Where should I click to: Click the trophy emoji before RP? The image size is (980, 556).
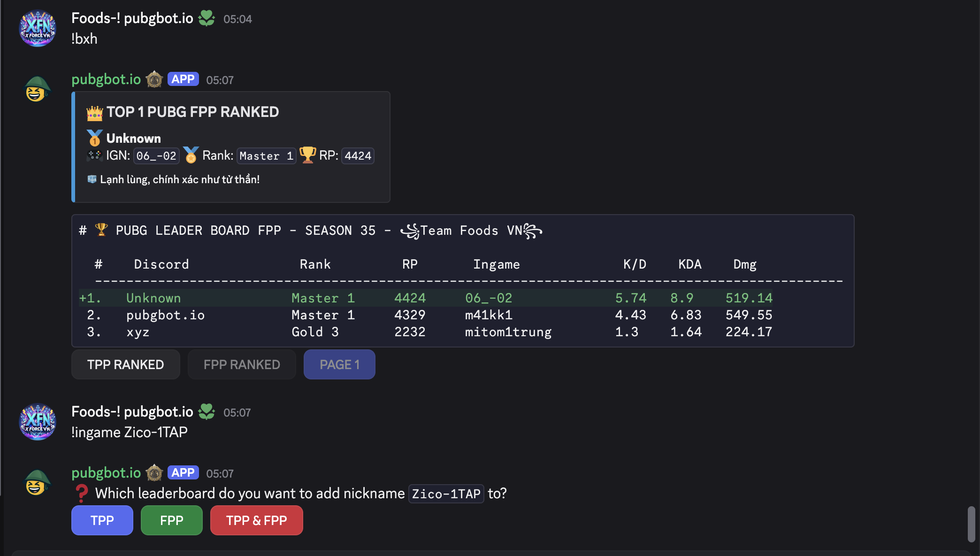coord(308,155)
